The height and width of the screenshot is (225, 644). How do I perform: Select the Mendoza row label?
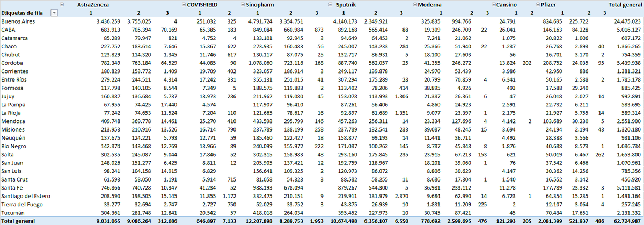pos(13,121)
